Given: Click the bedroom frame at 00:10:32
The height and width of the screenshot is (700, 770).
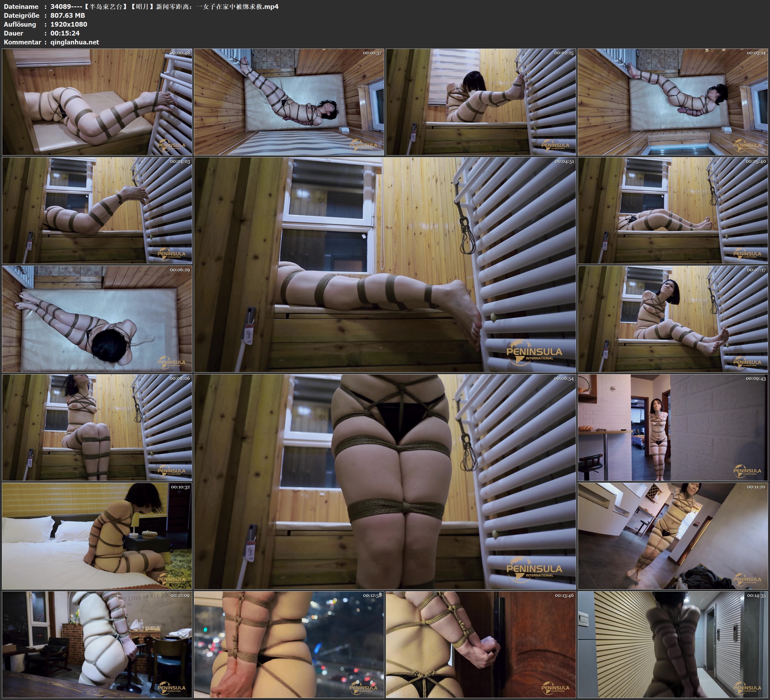Looking at the screenshot, I should tap(97, 536).
